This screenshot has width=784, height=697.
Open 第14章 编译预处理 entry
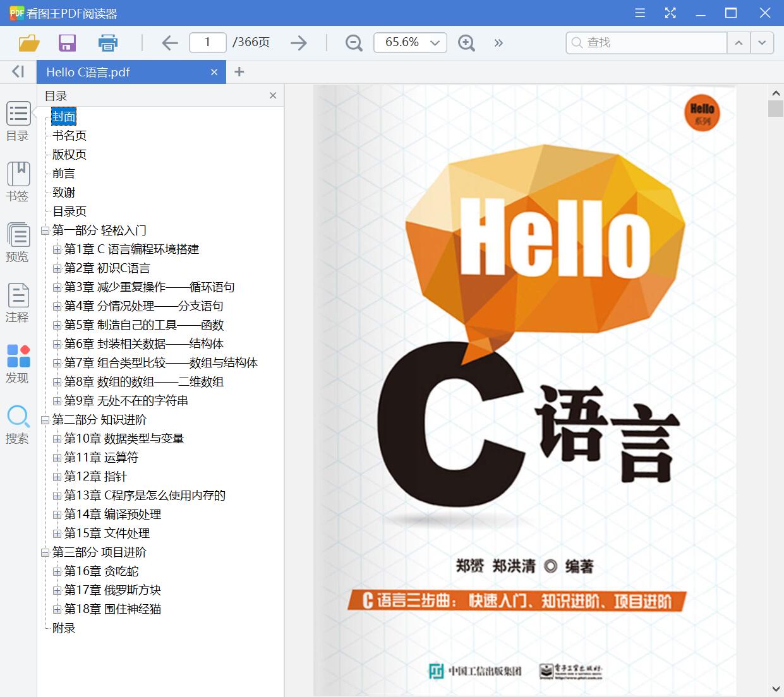click(x=112, y=515)
